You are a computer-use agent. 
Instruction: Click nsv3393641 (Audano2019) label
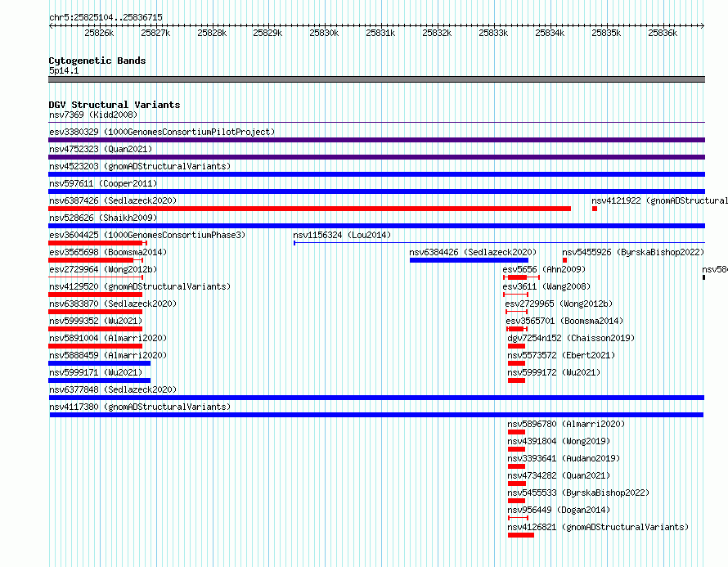click(564, 458)
